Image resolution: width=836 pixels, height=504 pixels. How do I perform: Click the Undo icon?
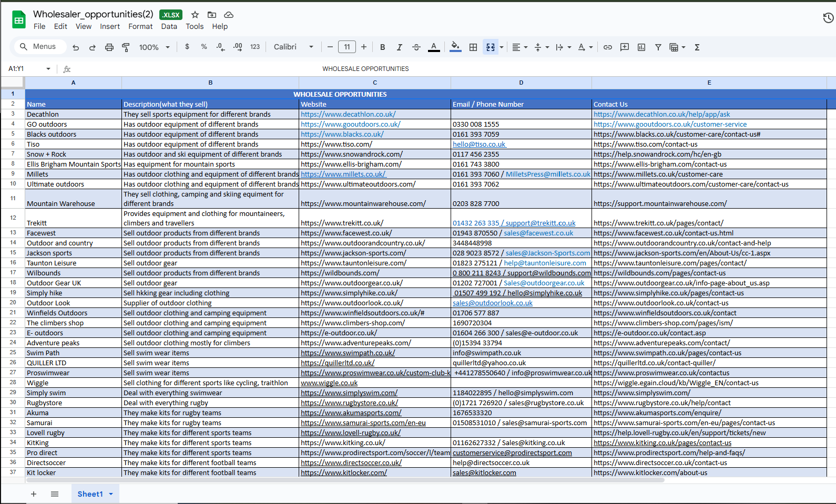pos(76,47)
